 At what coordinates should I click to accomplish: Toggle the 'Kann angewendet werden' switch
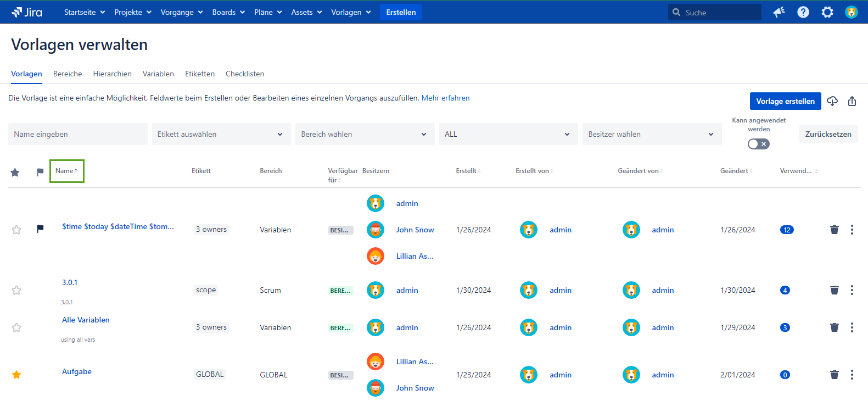pyautogui.click(x=758, y=144)
